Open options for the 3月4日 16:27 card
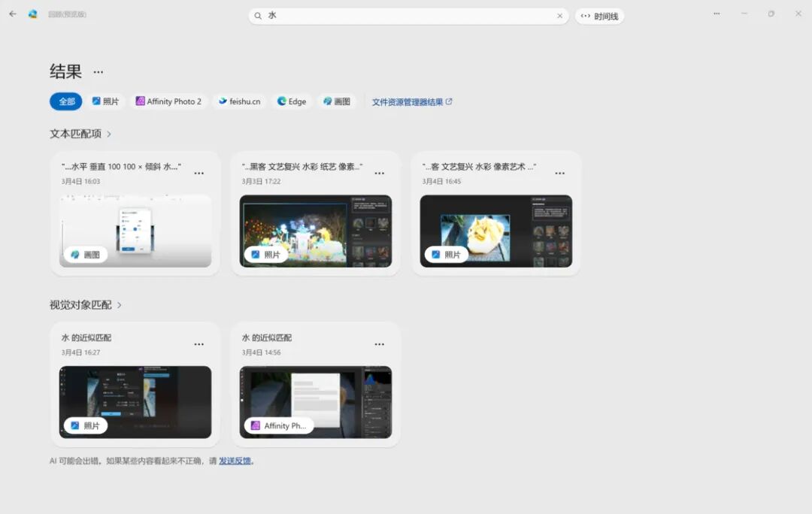Image resolution: width=812 pixels, height=514 pixels. [198, 344]
